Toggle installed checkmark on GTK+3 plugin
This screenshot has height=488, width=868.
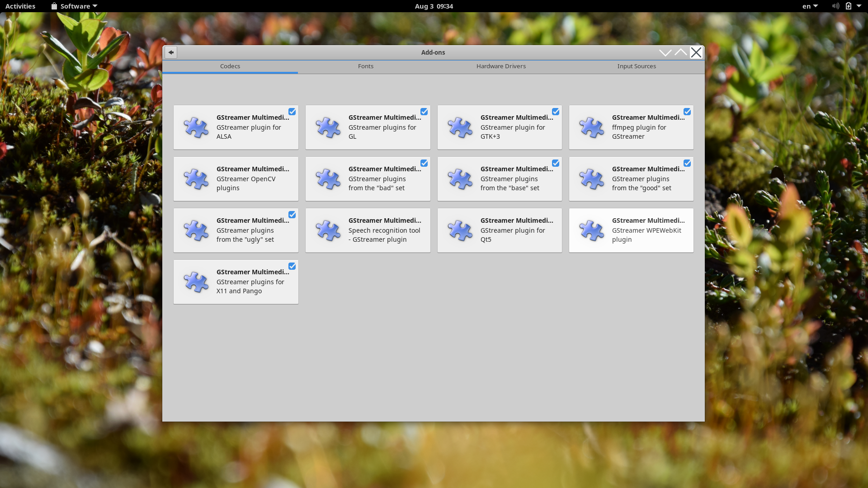(x=556, y=112)
